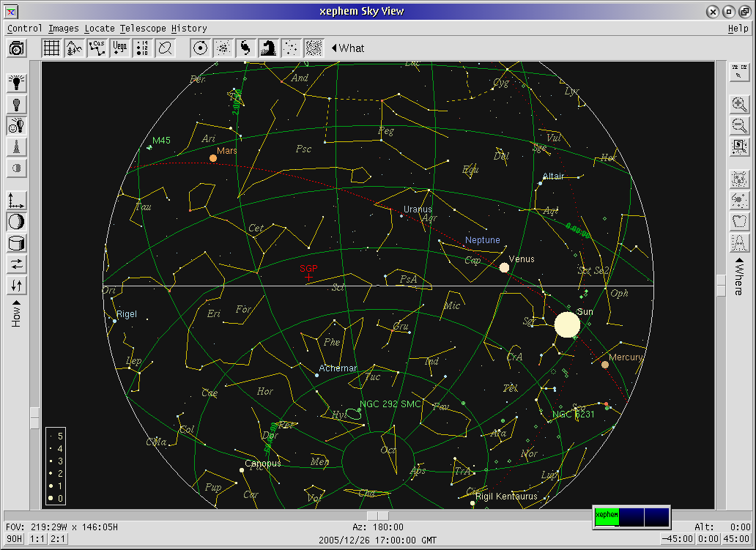Click the small shaded circle icon

(17, 168)
